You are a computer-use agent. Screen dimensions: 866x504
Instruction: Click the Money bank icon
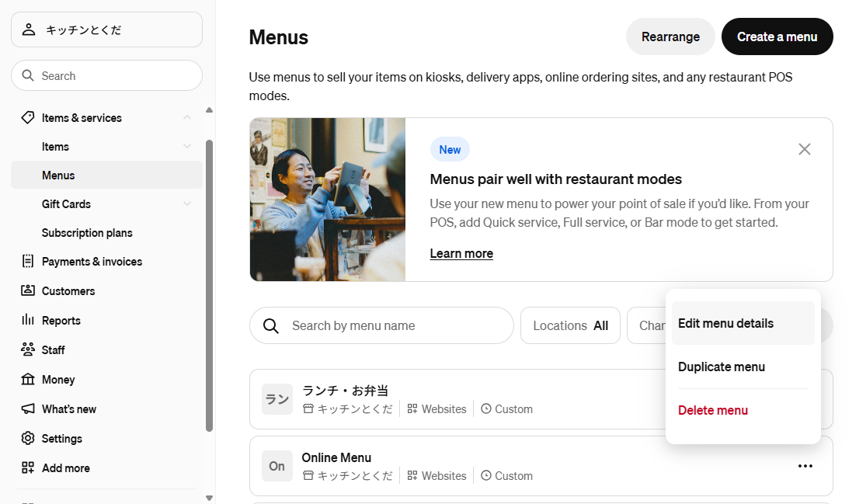click(x=28, y=379)
